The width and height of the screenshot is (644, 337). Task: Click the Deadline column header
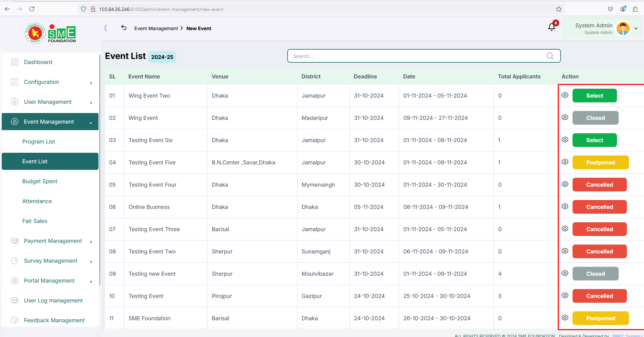click(x=365, y=76)
